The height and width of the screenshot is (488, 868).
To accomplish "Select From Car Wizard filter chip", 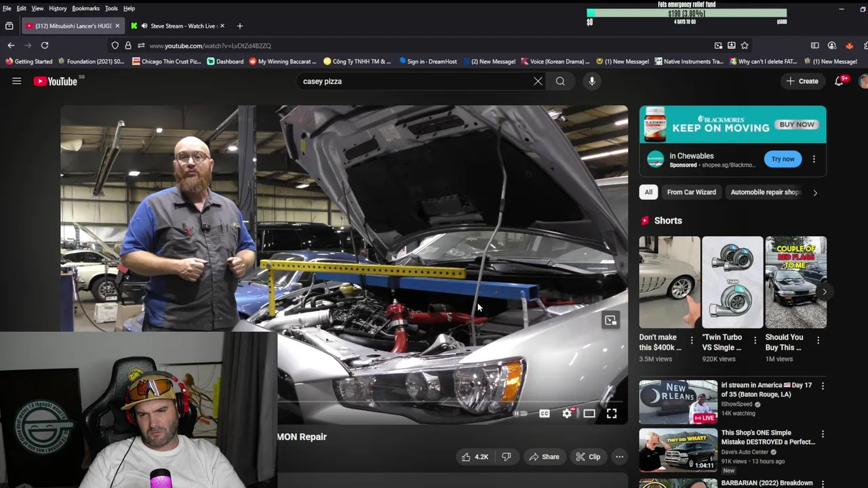I will 691,192.
